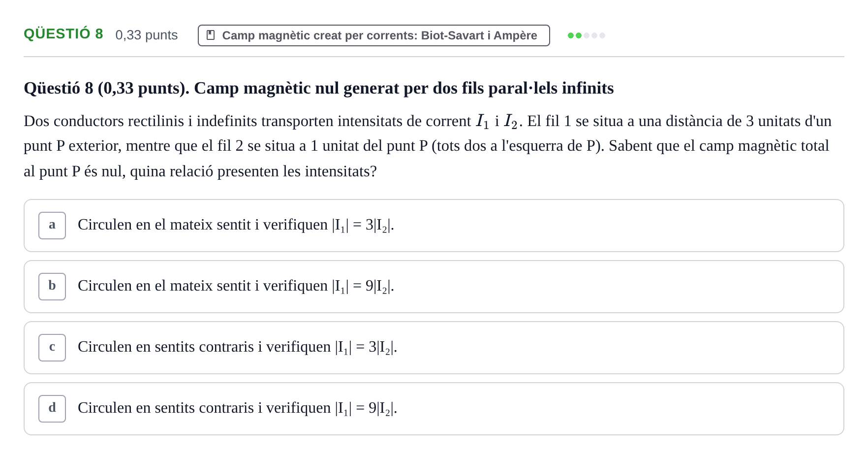Click the green QÜESTIÓ 8 header label
Screen dimensions: 868x459
pos(63,34)
